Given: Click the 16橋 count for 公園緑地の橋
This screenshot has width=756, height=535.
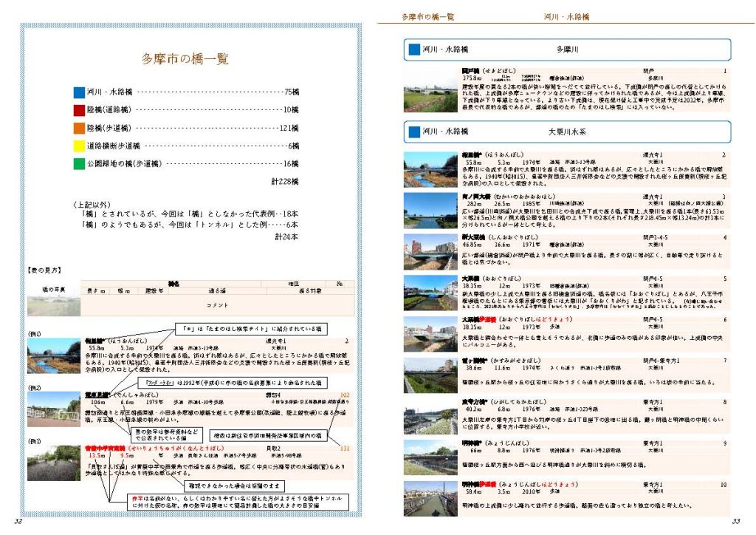Looking at the screenshot, I should coord(291,163).
